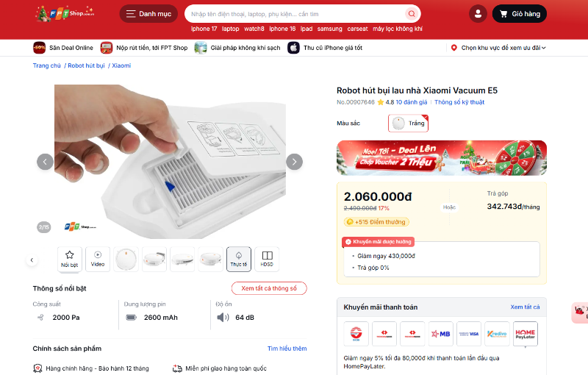Click the product name search field
588x375 pixels.
(294, 14)
